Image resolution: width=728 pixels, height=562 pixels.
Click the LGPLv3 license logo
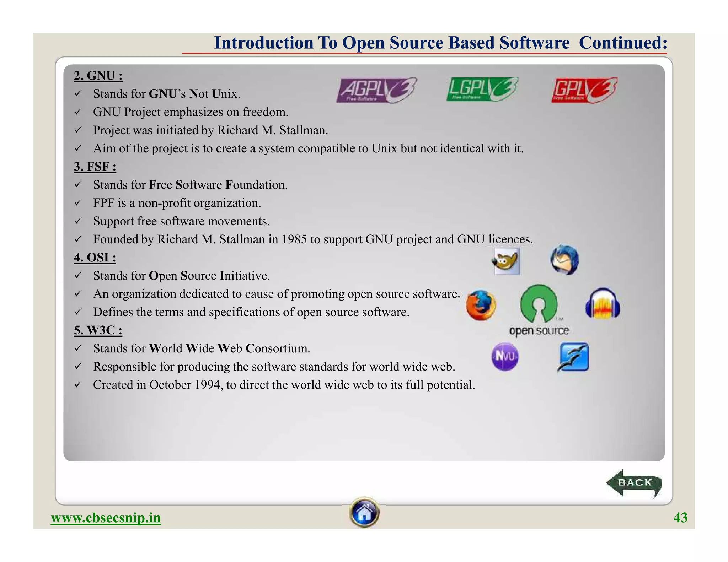coord(482,89)
